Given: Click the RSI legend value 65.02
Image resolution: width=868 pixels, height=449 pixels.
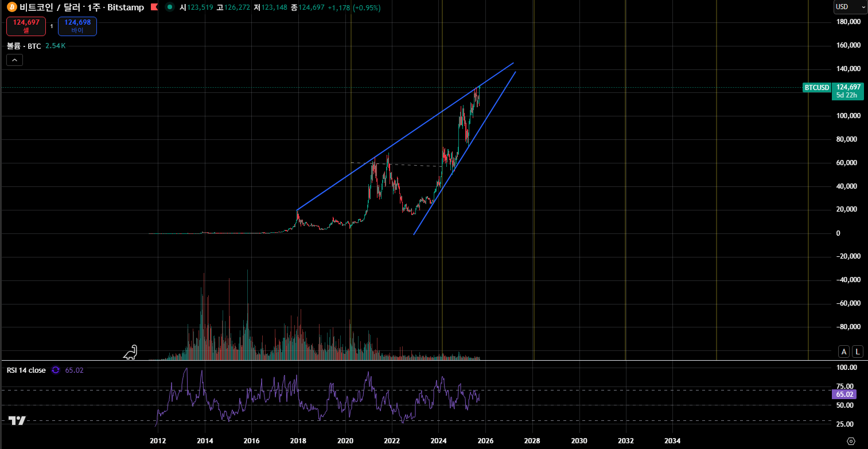Looking at the screenshot, I should coord(75,370).
